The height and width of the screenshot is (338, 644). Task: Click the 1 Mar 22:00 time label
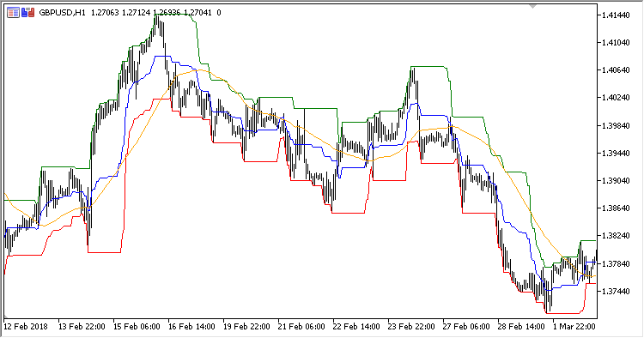[x=575, y=327]
